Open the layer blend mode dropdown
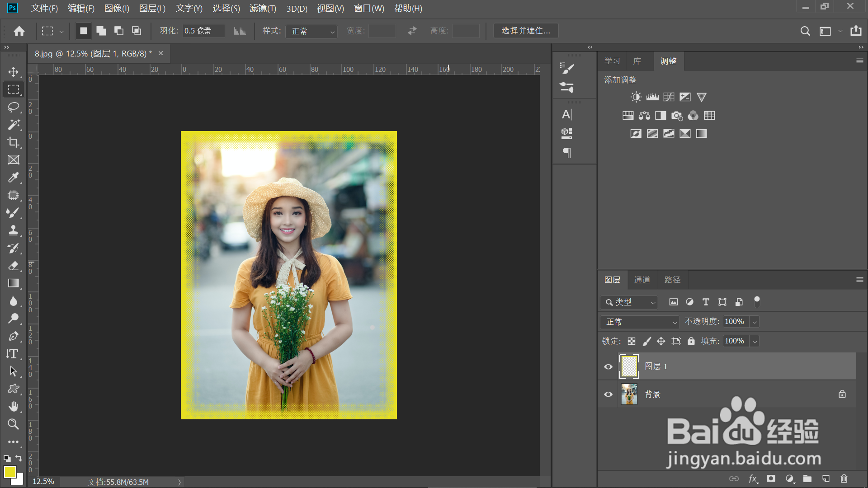 click(x=640, y=322)
